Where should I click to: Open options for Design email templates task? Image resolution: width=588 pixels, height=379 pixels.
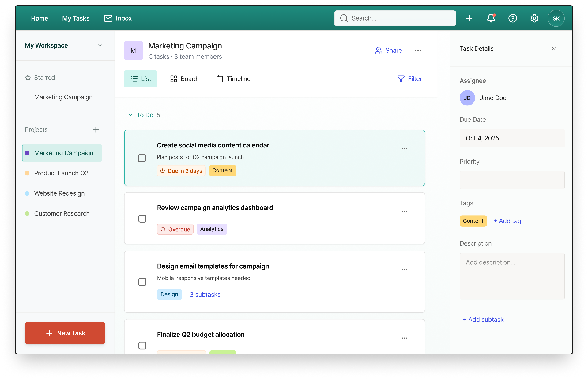[x=405, y=270]
